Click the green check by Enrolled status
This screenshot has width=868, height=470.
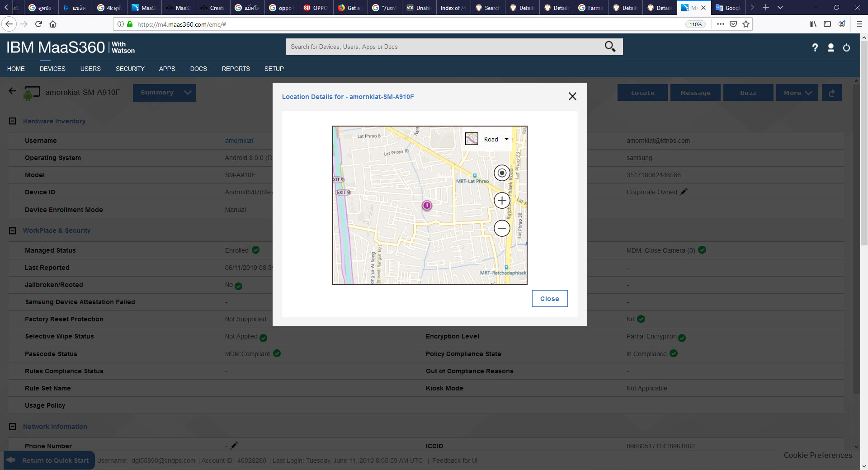255,250
